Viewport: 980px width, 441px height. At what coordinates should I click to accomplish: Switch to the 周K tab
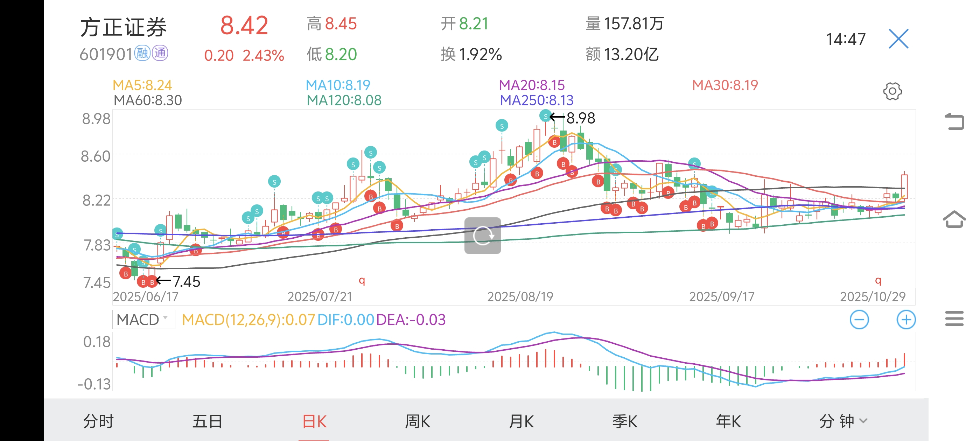coord(417,421)
